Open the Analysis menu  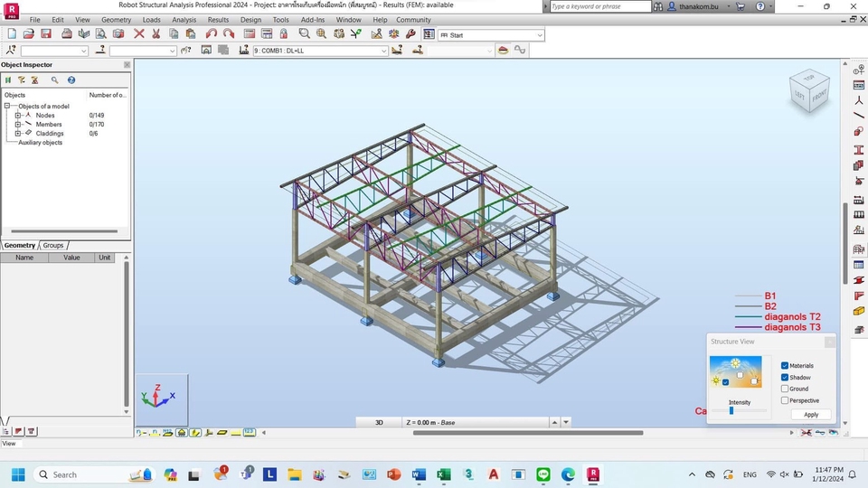click(x=184, y=20)
